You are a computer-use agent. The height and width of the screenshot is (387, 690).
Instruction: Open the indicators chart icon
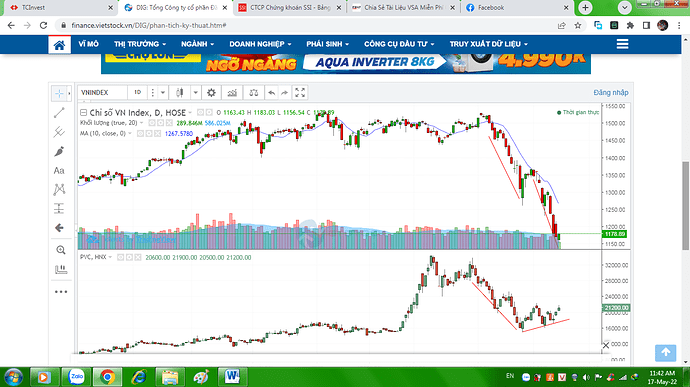pyautogui.click(x=232, y=92)
